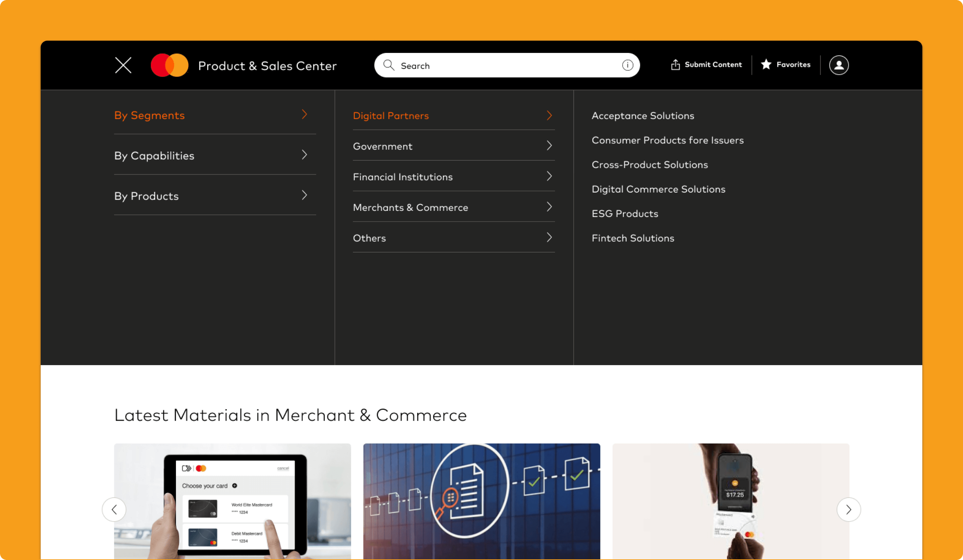963x560 pixels.
Task: Open the By Products submenu
Action: tap(146, 196)
